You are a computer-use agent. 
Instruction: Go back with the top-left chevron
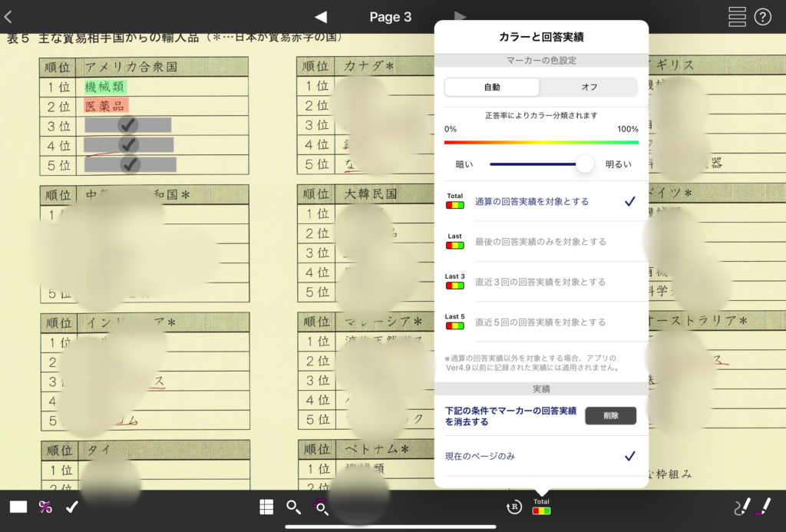[8, 17]
